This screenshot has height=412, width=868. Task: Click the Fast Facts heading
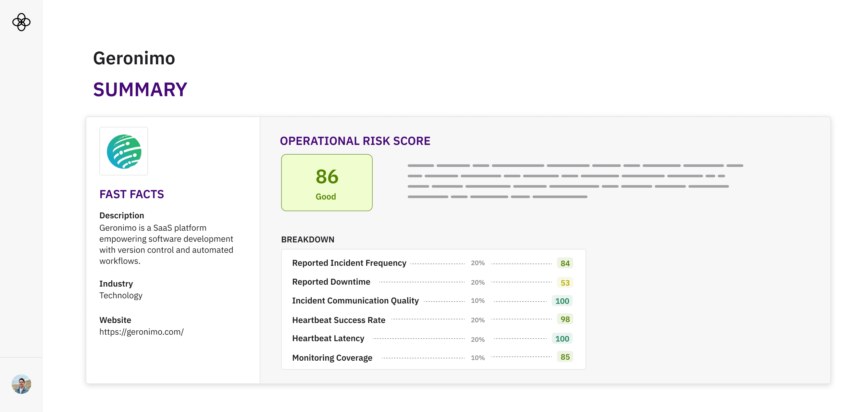131,194
